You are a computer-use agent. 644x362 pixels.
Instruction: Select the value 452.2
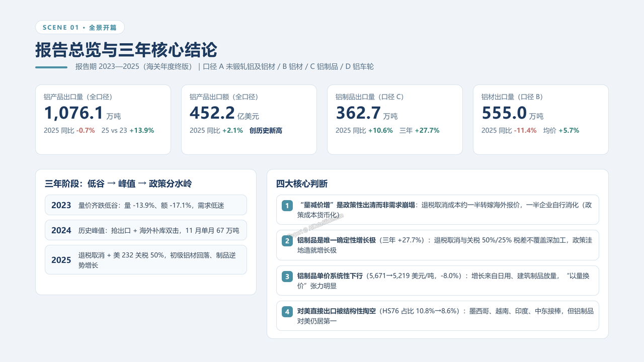212,113
